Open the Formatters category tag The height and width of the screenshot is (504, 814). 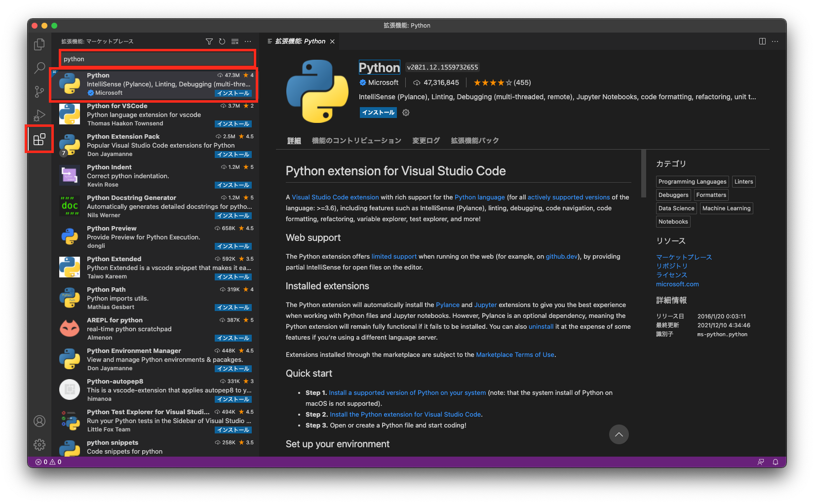(x=711, y=195)
